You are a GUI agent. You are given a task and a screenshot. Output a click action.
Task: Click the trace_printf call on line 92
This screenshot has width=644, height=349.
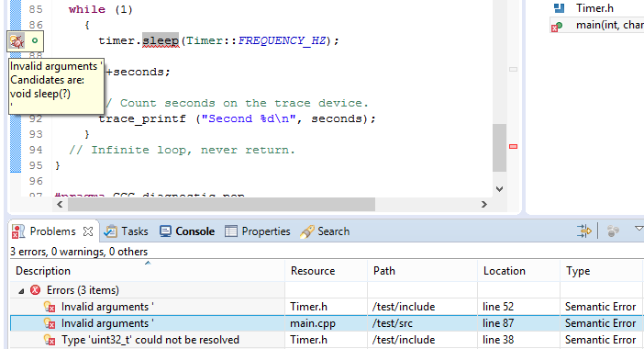coord(237,118)
